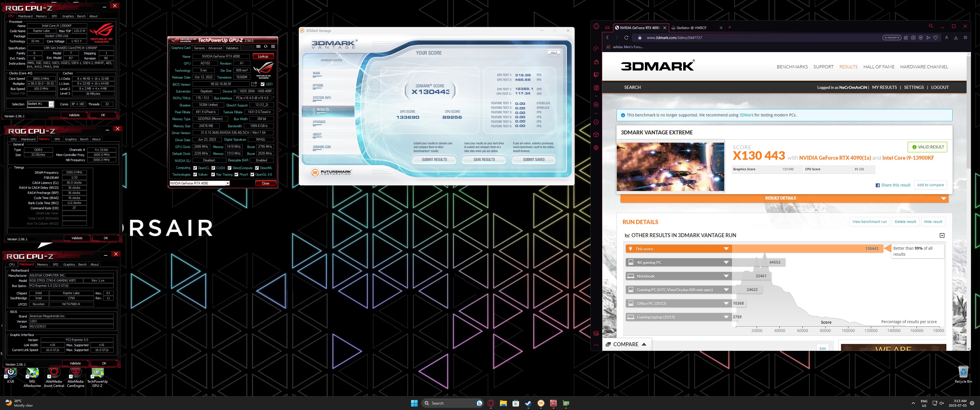980x410 pixels.
Task: Open the SPD tab in top CPU-Z window
Action: click(x=54, y=16)
